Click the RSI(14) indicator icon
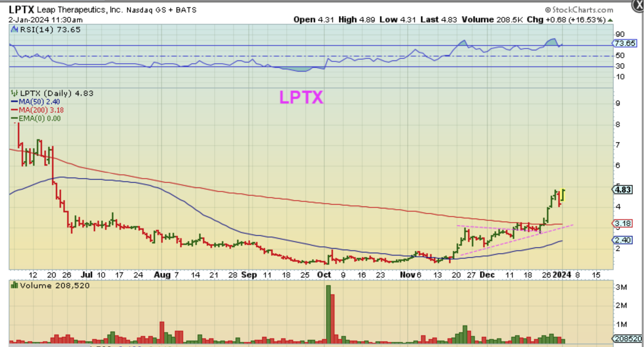 (14, 30)
